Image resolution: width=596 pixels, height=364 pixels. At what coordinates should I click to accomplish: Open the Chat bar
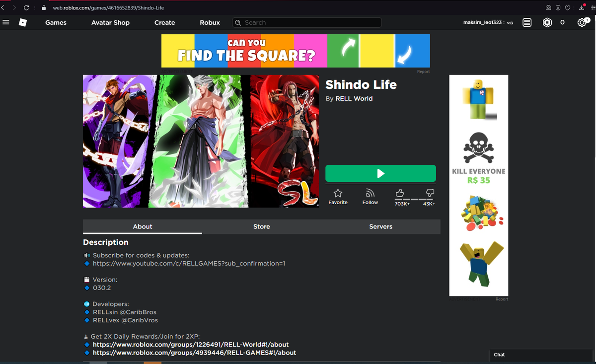[x=541, y=355]
